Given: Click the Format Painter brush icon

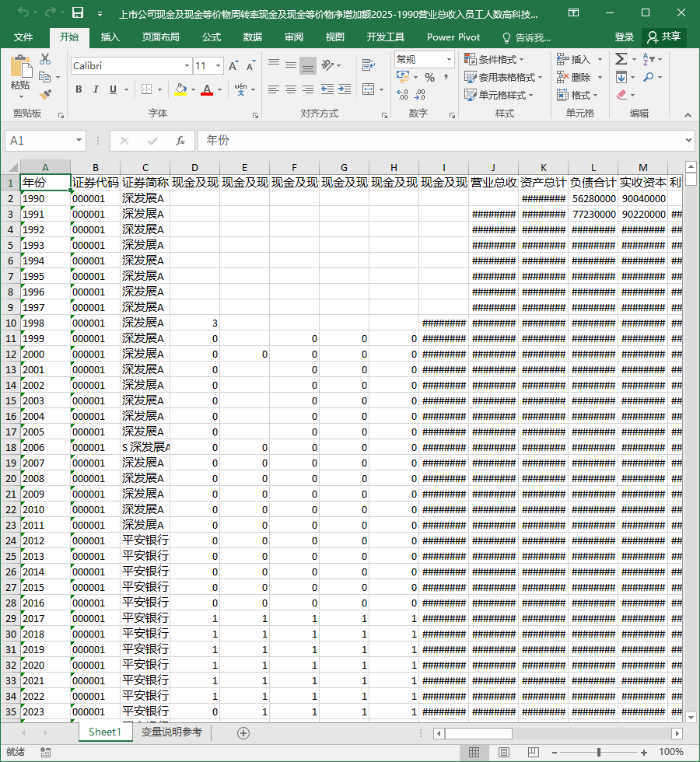Looking at the screenshot, I should point(45,94).
